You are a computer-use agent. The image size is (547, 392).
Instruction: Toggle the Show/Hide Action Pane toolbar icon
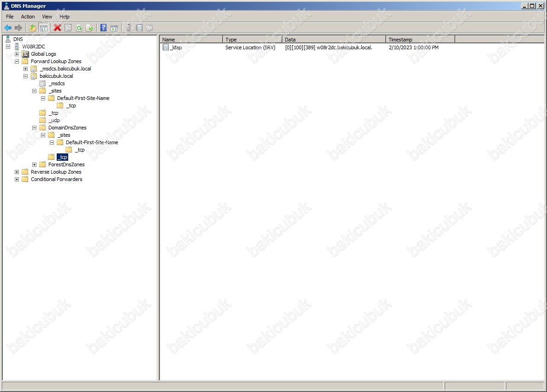click(x=114, y=28)
